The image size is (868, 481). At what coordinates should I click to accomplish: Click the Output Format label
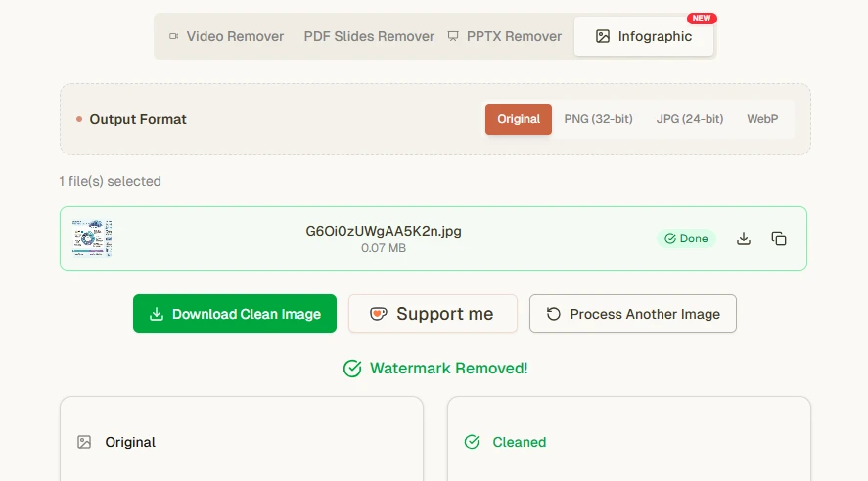(x=138, y=119)
